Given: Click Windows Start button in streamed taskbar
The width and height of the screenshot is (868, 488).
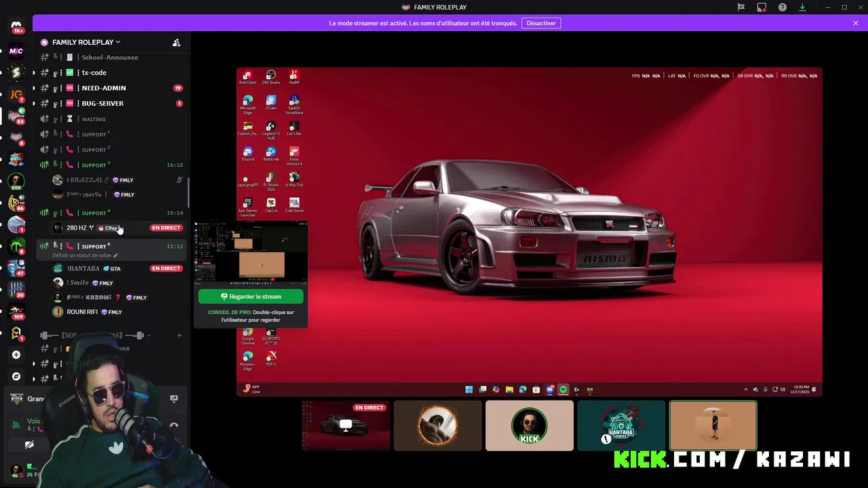Looking at the screenshot, I should (x=469, y=390).
